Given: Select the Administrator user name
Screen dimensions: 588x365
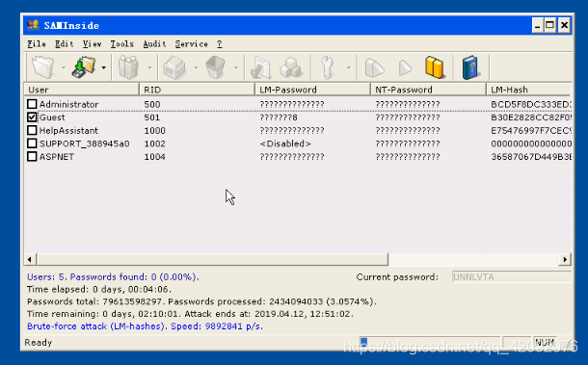Looking at the screenshot, I should click(x=69, y=104).
